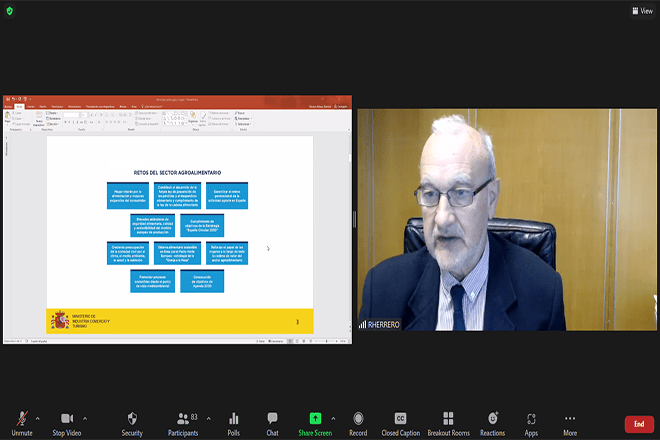Click the green Share Screen icon

click(315, 419)
